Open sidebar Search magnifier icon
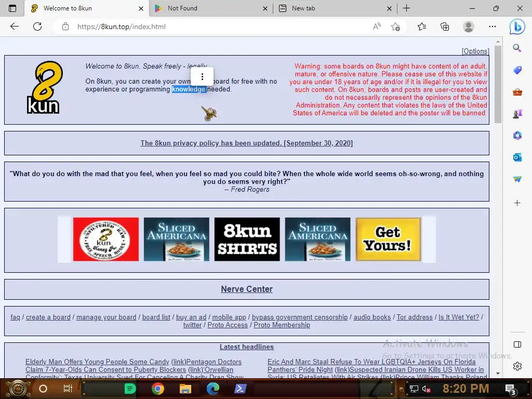 tap(517, 48)
